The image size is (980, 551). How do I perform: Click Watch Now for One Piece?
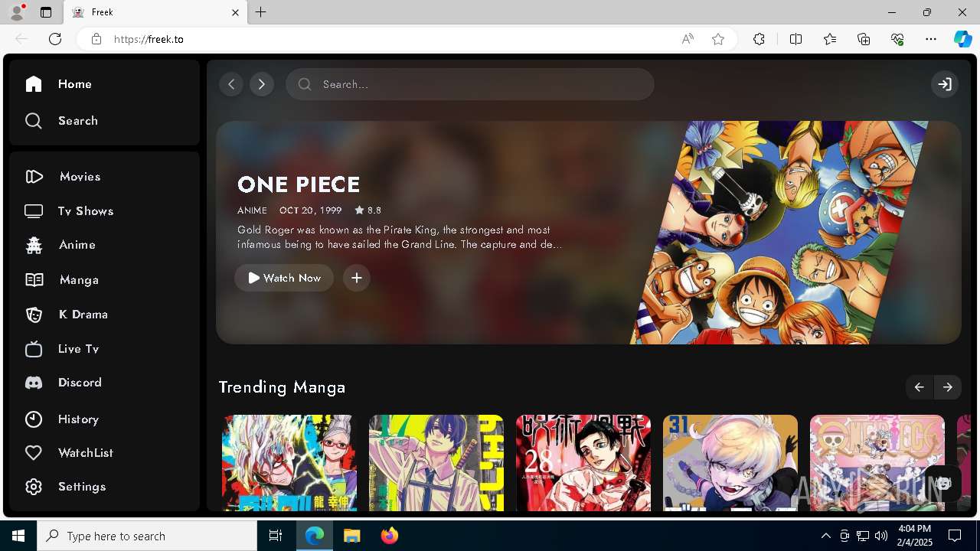pos(284,278)
